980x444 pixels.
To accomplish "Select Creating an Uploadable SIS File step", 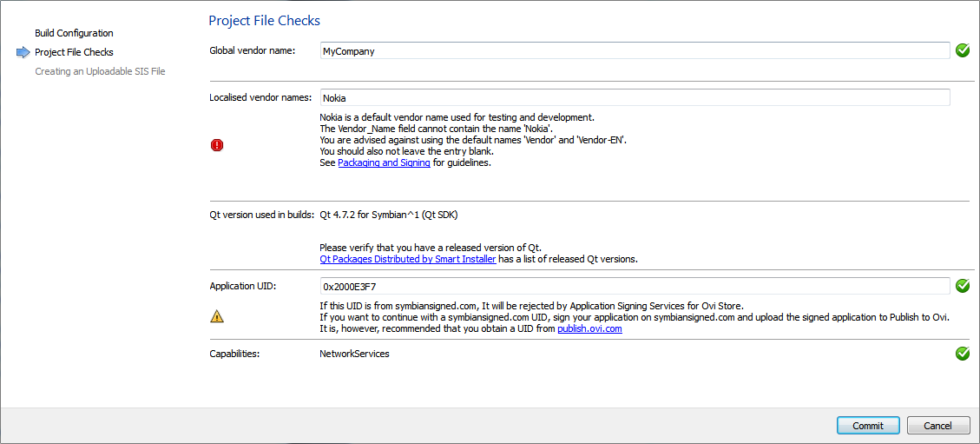I will tap(100, 71).
